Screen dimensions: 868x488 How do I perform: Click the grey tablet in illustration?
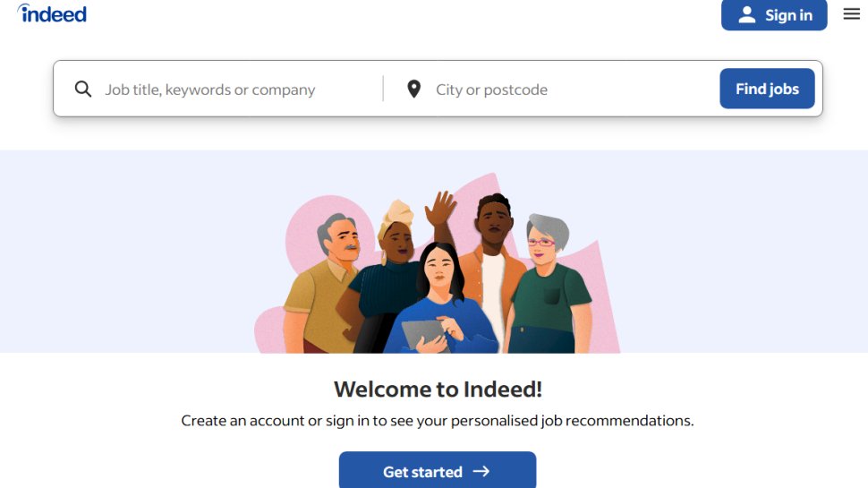point(425,335)
